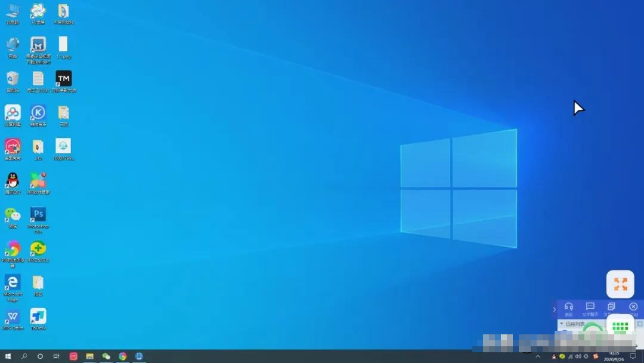Select the pink rounded app shortcut beside xfs
The image size is (644, 363).
click(13, 149)
